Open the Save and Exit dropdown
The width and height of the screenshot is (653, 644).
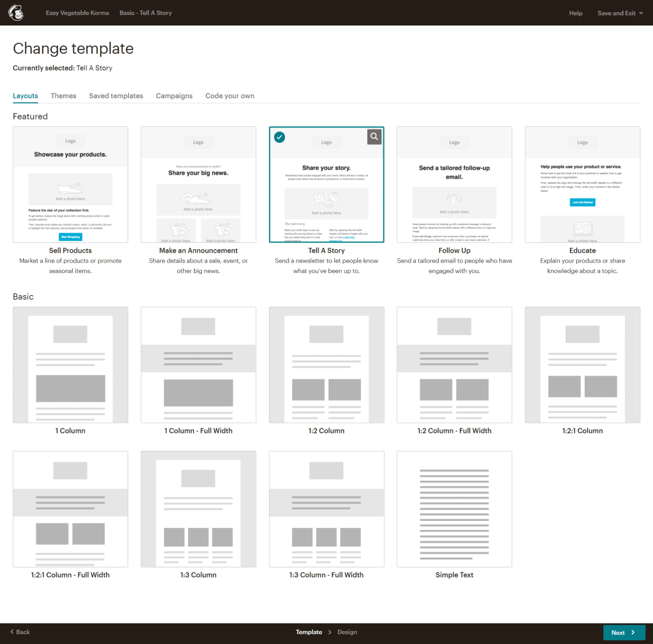(620, 13)
